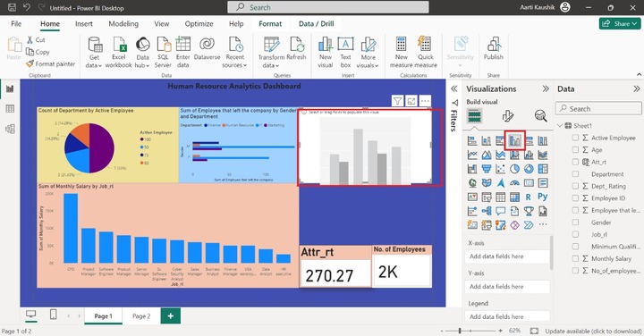Image resolution: width=644 pixels, height=336 pixels.
Task: Select the R script visual
Action: [529, 197]
